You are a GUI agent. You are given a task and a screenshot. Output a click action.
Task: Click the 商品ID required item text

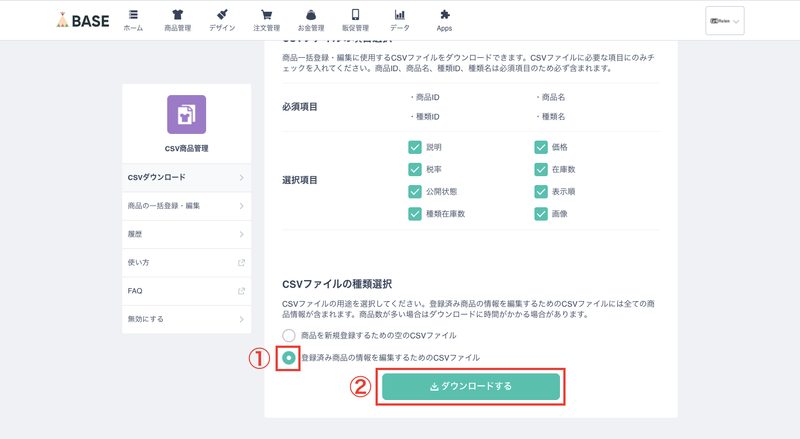(428, 97)
